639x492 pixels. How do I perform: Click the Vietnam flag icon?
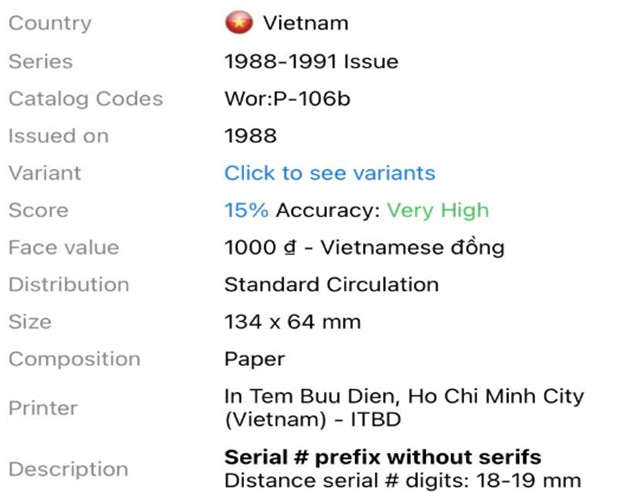coord(238,22)
